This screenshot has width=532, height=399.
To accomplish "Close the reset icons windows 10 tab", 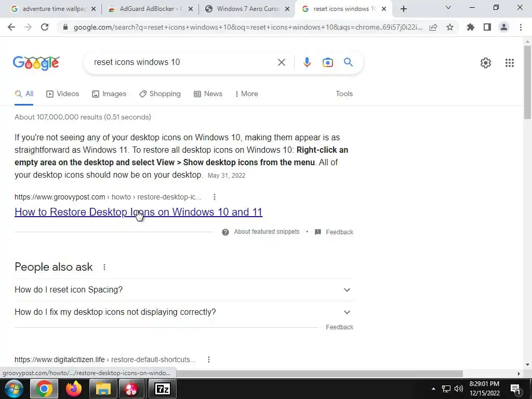I will (384, 9).
